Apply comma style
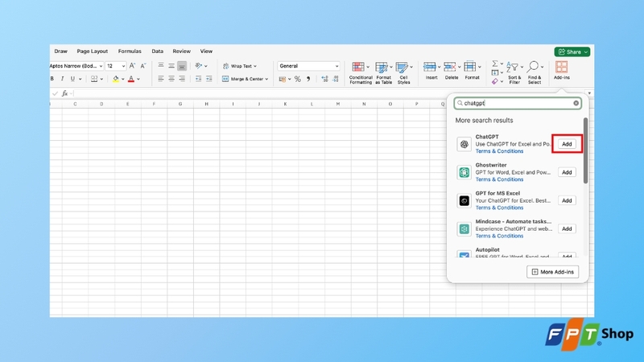Image resolution: width=644 pixels, height=362 pixels. click(308, 79)
